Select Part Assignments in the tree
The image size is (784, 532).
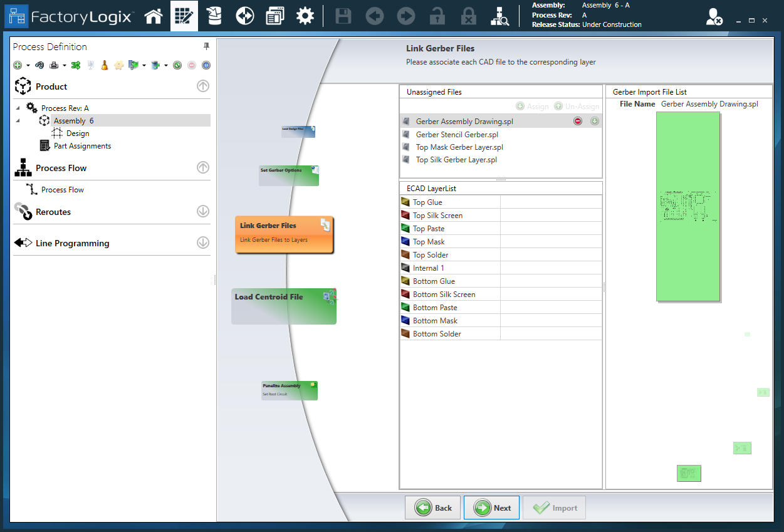(82, 146)
